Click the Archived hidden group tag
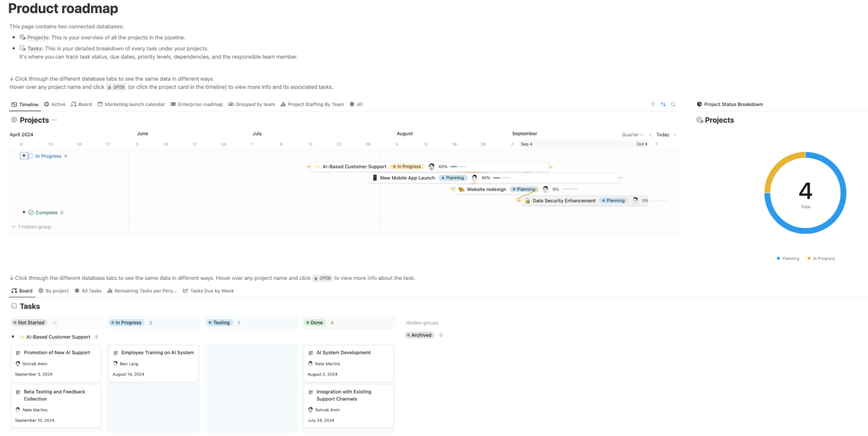 (419, 335)
